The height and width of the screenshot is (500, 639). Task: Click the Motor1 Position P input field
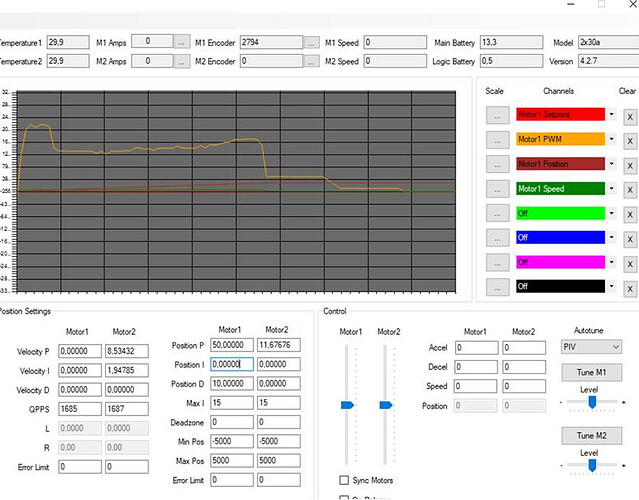(232, 346)
